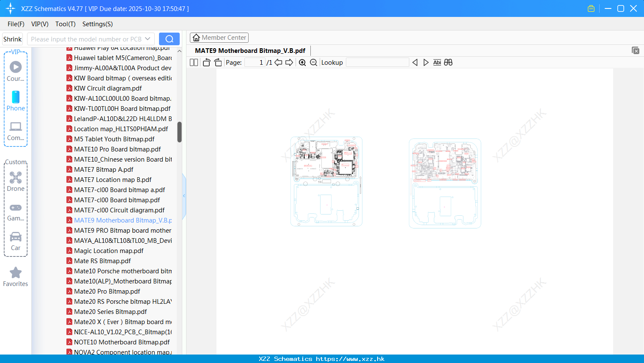
Task: Open the Settings(S) menu
Action: (98, 24)
